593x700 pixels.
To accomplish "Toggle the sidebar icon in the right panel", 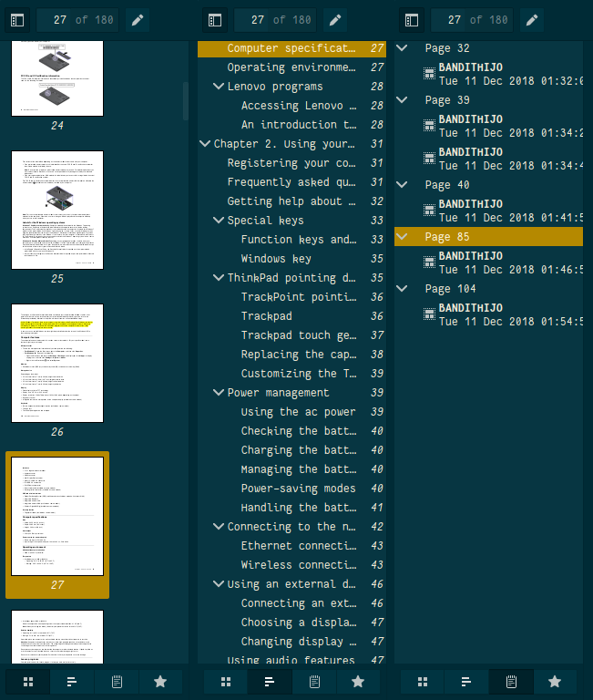I will (412, 19).
